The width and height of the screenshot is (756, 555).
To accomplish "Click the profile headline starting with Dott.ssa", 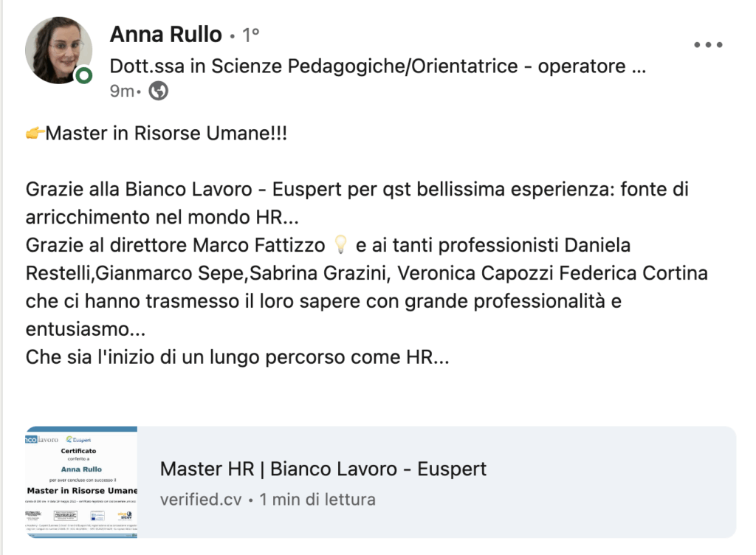I will point(378,66).
